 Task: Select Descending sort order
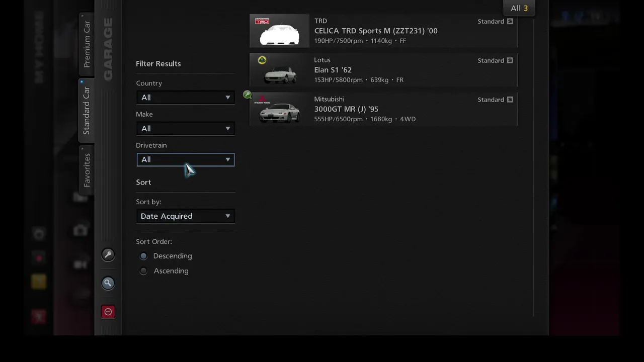pyautogui.click(x=143, y=256)
